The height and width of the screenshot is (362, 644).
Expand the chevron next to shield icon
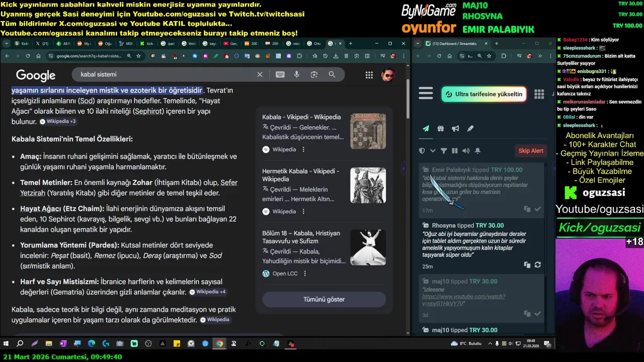(x=433, y=151)
